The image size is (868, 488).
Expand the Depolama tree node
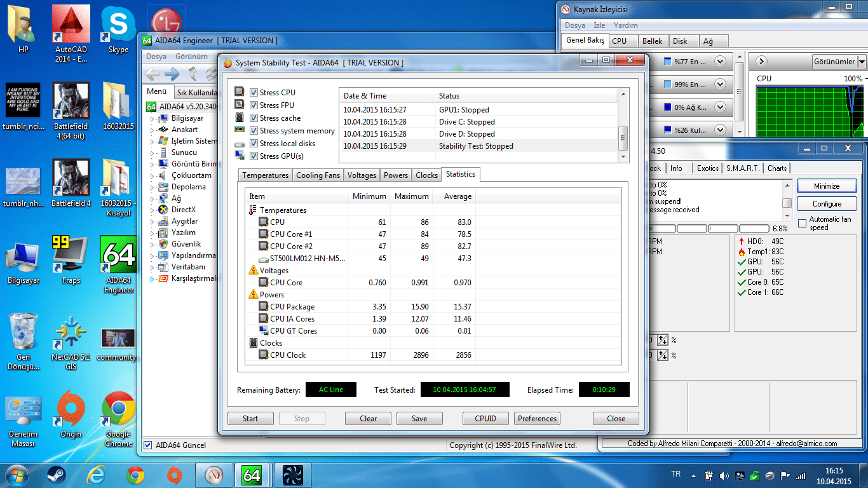point(152,187)
